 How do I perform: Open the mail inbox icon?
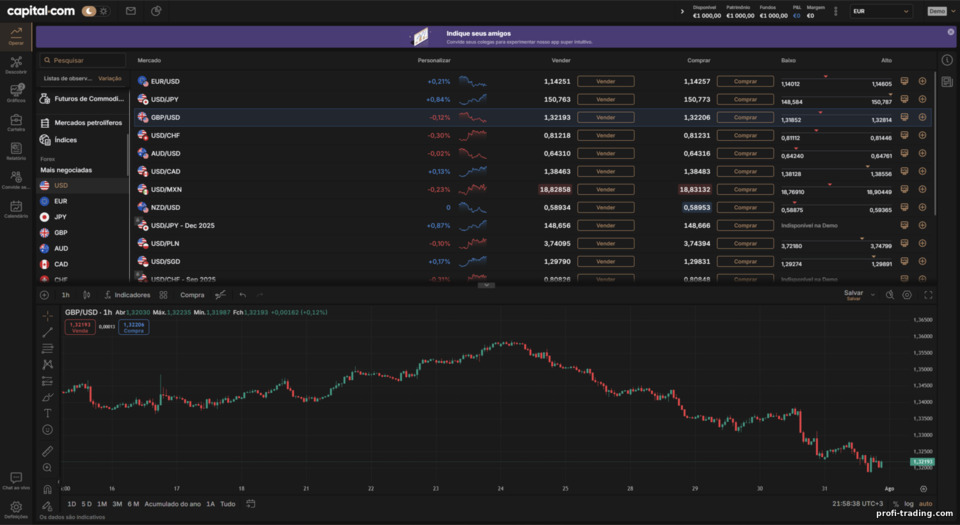click(x=130, y=11)
